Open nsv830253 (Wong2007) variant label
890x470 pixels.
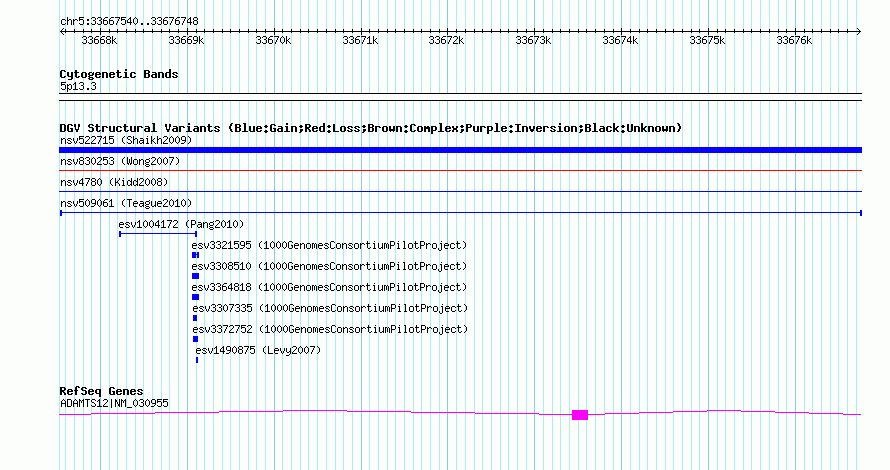coord(120,161)
